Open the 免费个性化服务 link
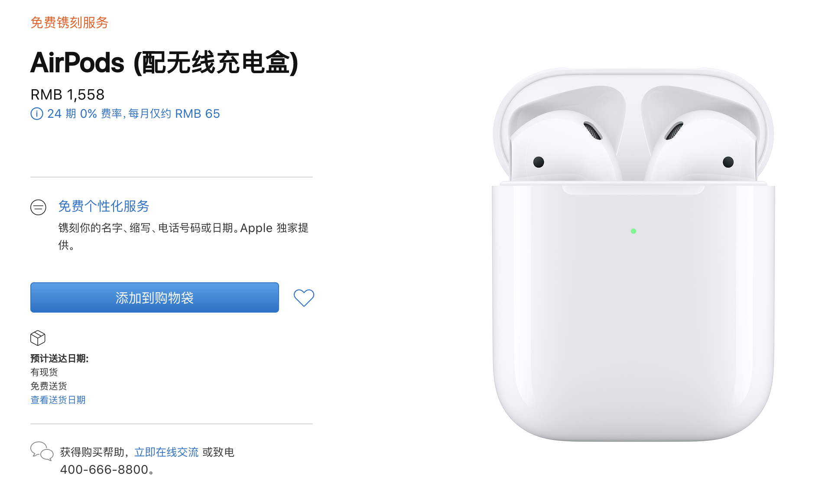This screenshot has height=504, width=838. (104, 206)
